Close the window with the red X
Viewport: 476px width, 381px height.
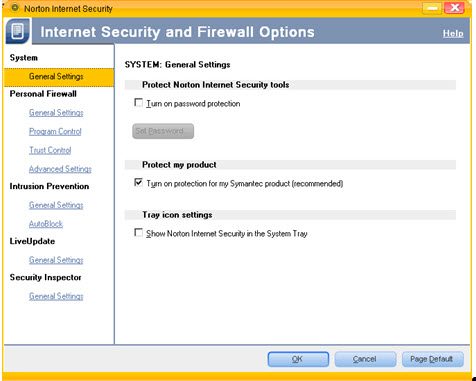[x=455, y=8]
